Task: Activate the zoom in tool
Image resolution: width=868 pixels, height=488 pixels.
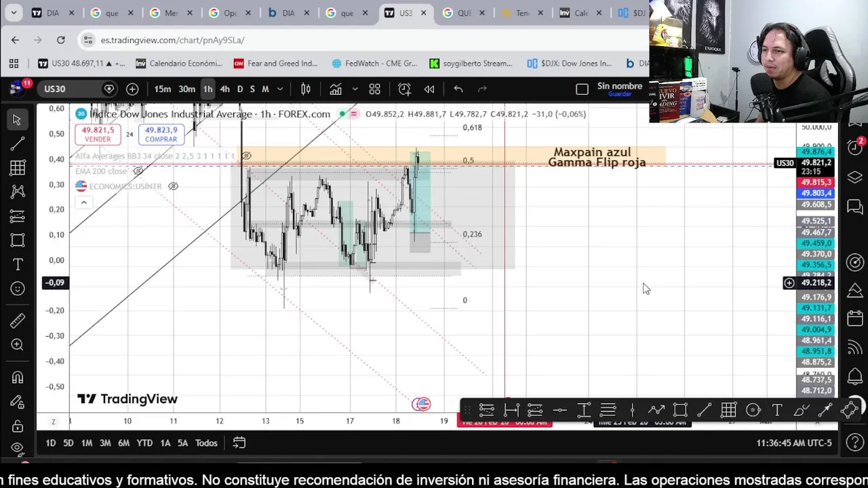Action: click(17, 345)
